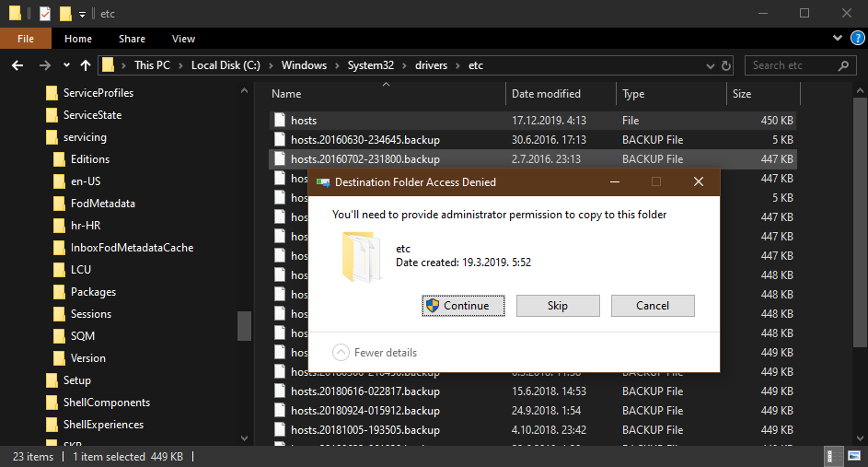Cancel the access denied dialog
Screen dimensions: 868x467
(652, 306)
